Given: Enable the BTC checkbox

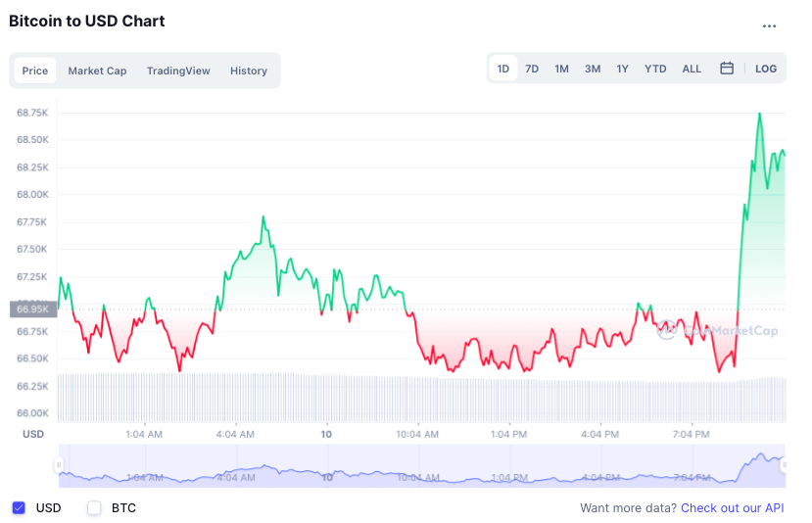Looking at the screenshot, I should 94,508.
